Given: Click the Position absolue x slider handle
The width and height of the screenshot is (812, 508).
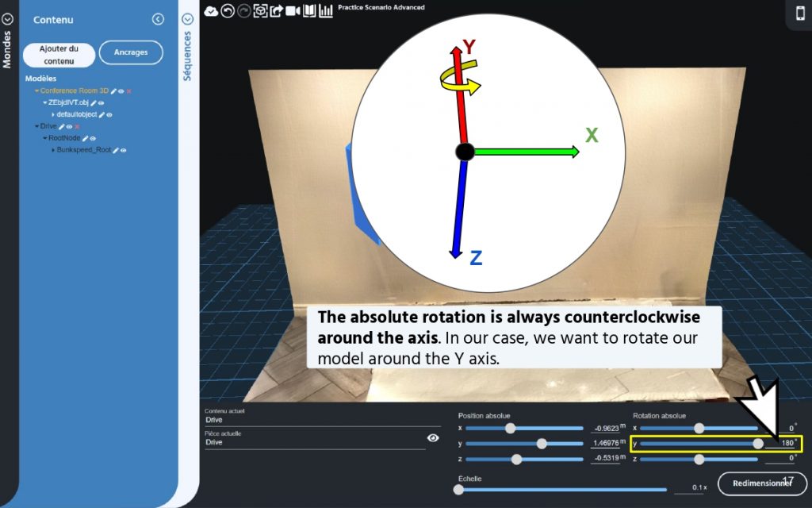Looking at the screenshot, I should 511,428.
